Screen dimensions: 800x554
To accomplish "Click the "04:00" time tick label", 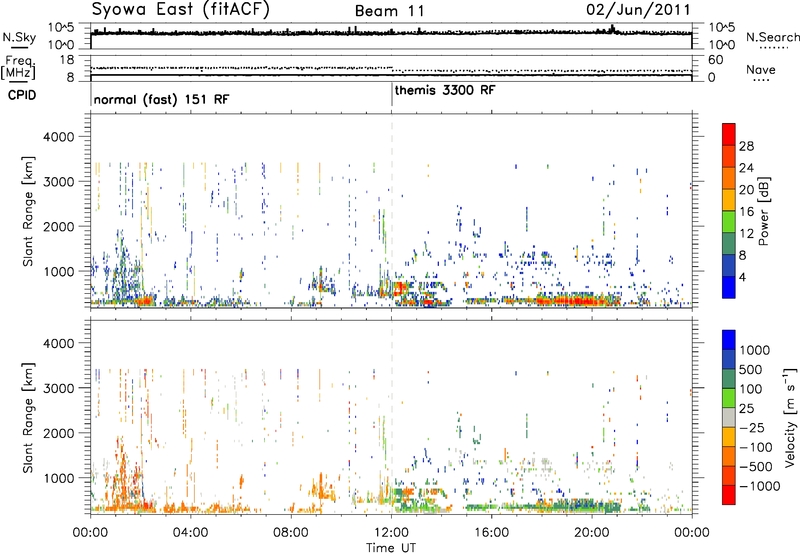I will tap(190, 533).
